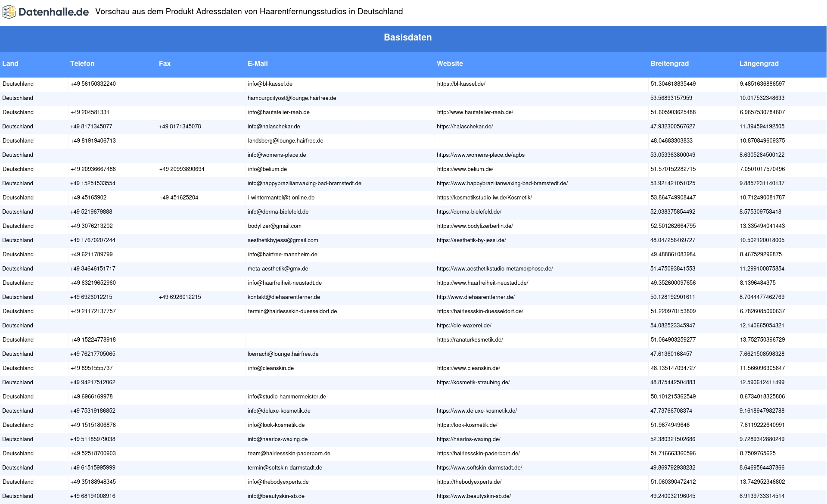Select email i-wintermantel@t-online.de
The height and width of the screenshot is (504, 827).
coord(281,198)
